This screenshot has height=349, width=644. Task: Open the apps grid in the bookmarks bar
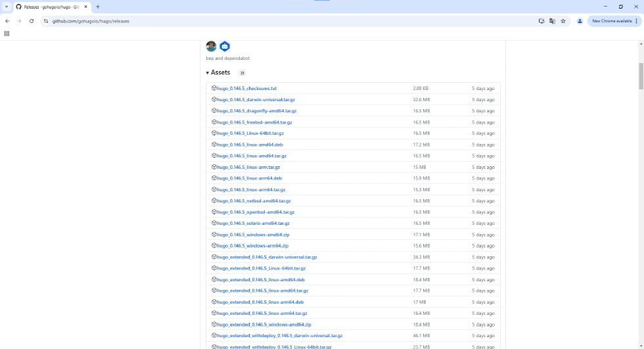pos(7,33)
